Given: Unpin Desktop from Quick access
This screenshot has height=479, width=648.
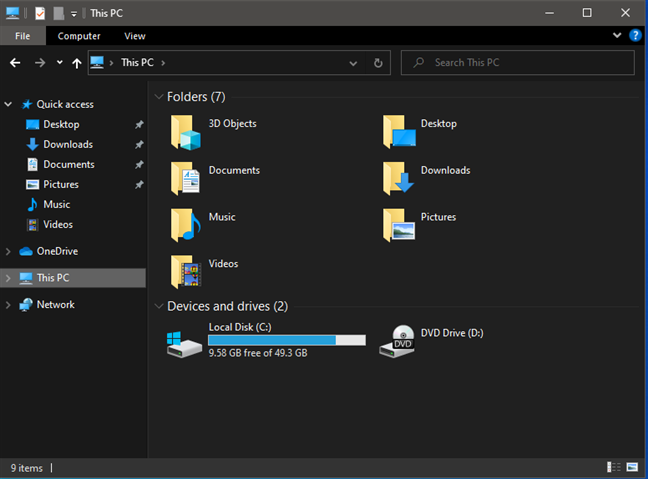Looking at the screenshot, I should (x=139, y=124).
